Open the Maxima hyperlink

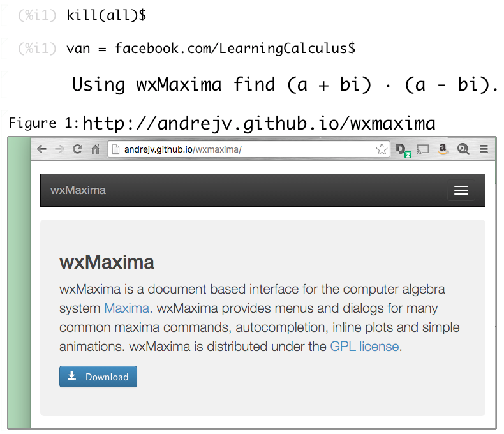(x=127, y=308)
